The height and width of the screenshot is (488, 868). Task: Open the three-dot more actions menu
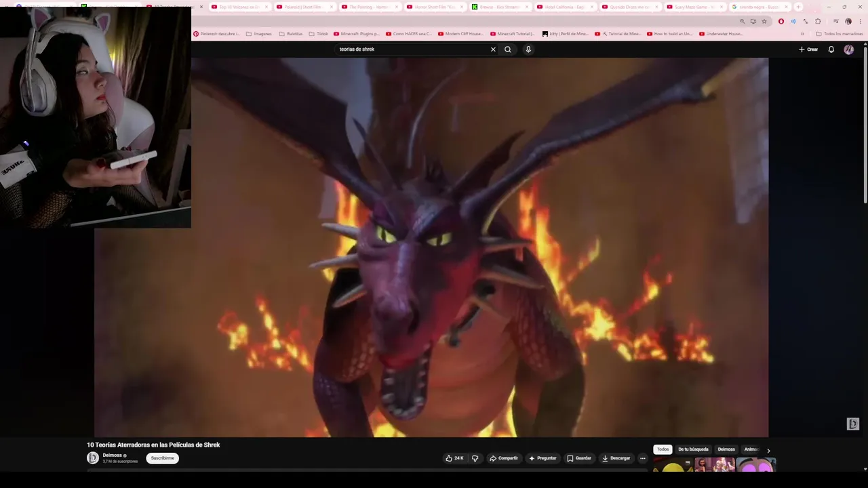pyautogui.click(x=643, y=458)
